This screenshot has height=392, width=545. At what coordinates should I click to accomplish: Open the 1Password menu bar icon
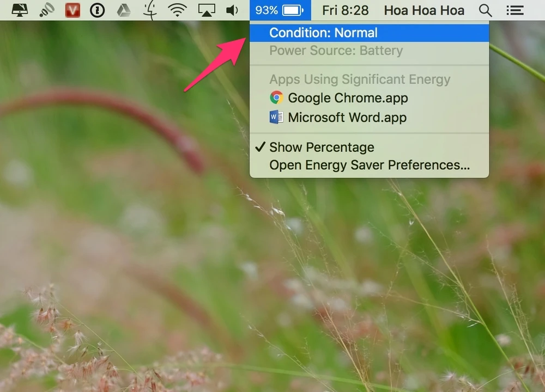(98, 10)
